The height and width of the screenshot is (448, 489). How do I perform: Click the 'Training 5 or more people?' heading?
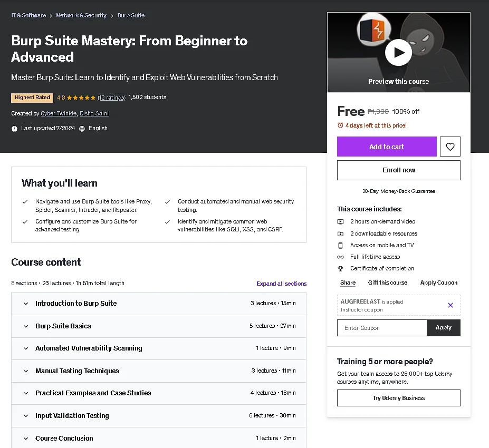click(385, 362)
